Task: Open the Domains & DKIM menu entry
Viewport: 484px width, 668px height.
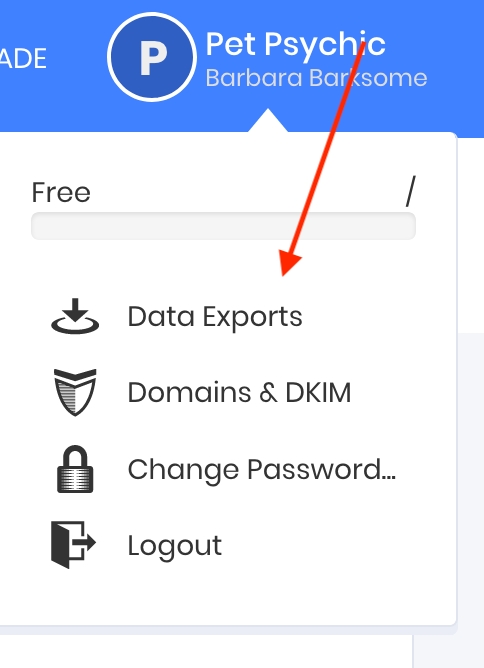Action: point(239,392)
